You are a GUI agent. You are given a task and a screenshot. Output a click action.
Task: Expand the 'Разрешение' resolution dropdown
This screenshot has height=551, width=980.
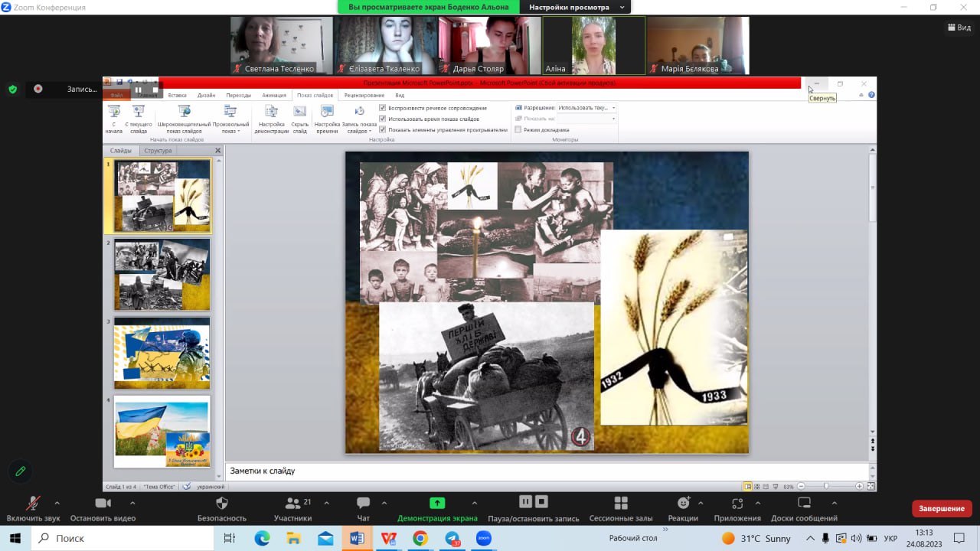[613, 108]
